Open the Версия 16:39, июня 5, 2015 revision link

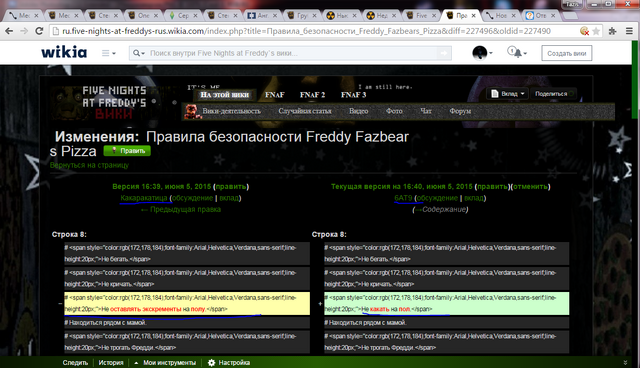[162, 186]
